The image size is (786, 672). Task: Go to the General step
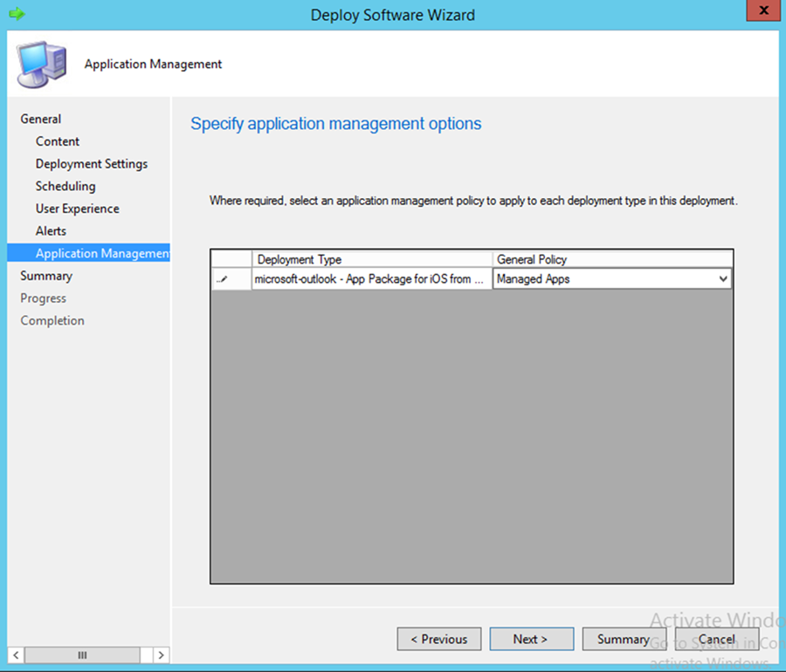40,120
